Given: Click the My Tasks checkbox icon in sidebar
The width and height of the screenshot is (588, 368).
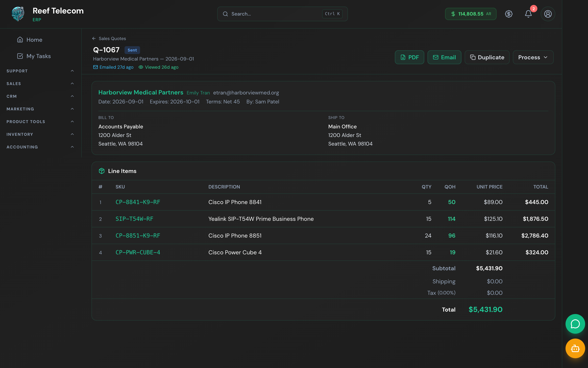Looking at the screenshot, I should [20, 56].
